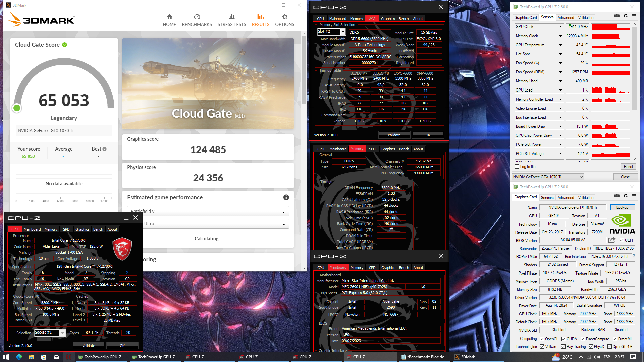The image size is (644, 362).
Task: Open 3DMark BENCHMARKS gauge icon
Action: coord(197,17)
